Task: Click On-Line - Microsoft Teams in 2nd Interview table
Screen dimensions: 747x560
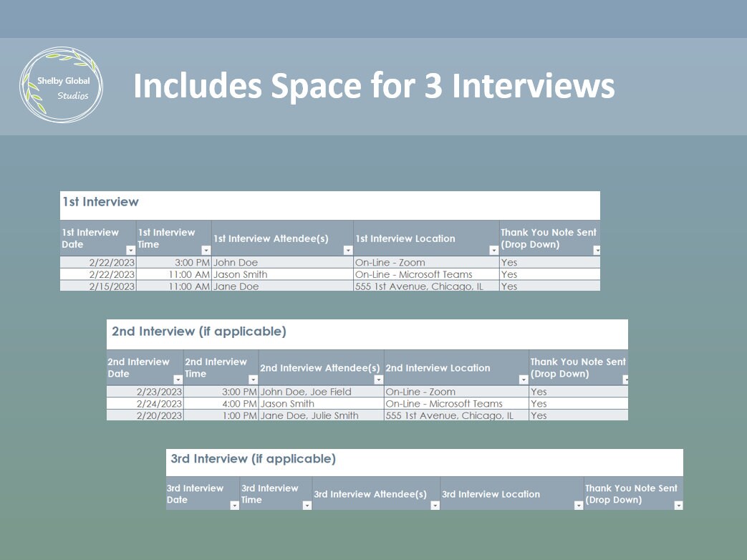Action: [456, 403]
